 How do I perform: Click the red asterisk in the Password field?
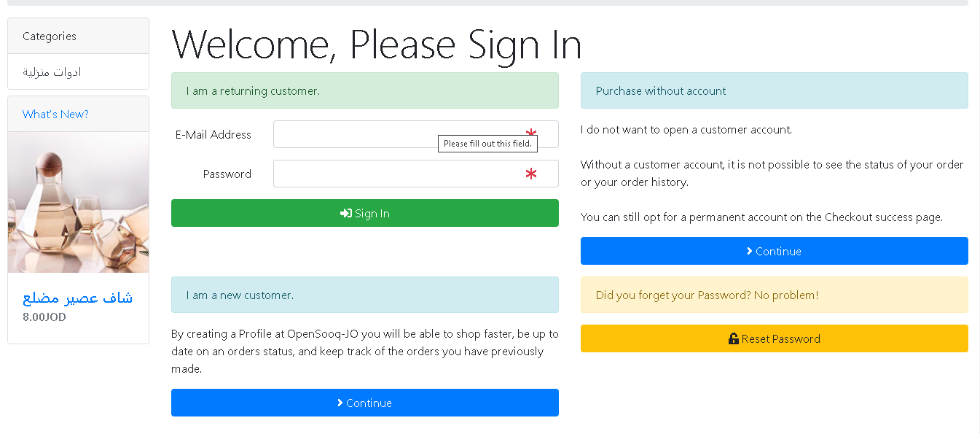[531, 174]
